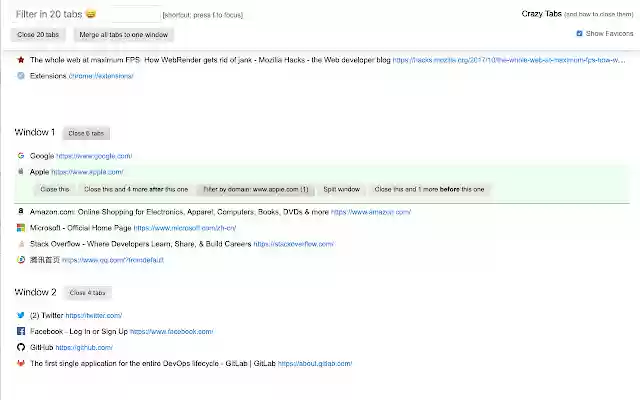Click the Mozilla Hacks star favicon
Image resolution: width=640 pixels, height=400 pixels.
click(20, 60)
